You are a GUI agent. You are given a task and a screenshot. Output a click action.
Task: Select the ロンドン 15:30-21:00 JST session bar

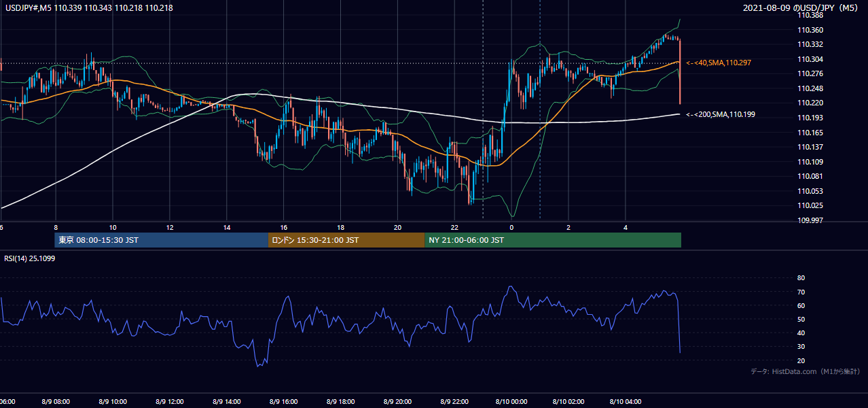click(x=347, y=240)
